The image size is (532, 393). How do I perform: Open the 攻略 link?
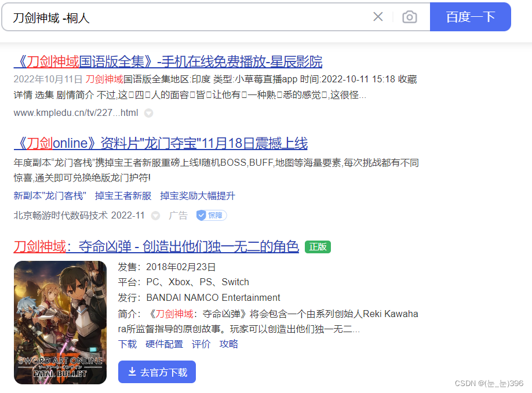click(229, 344)
